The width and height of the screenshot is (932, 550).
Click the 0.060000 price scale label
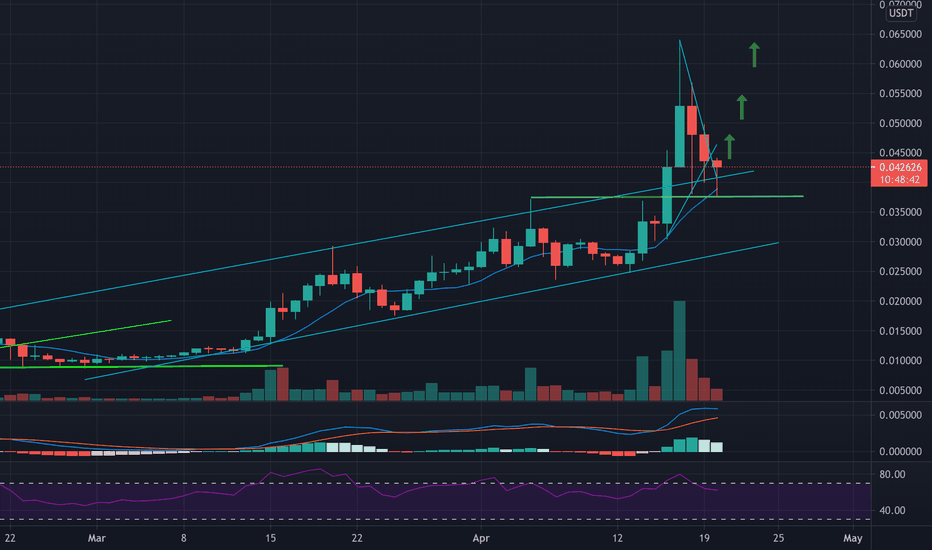[900, 64]
